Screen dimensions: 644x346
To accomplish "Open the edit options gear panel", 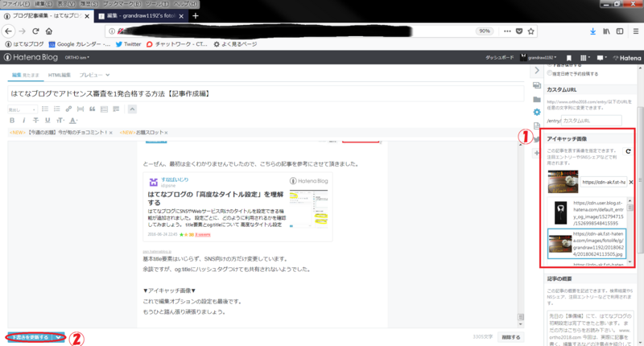I will tap(537, 112).
